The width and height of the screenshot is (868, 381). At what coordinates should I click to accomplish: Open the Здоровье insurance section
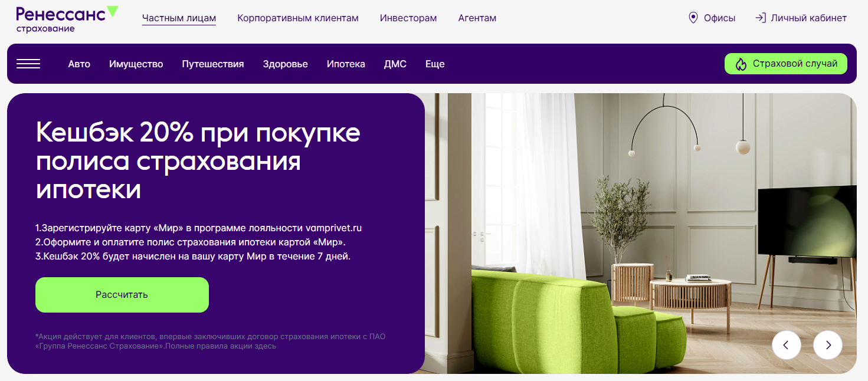coord(285,64)
